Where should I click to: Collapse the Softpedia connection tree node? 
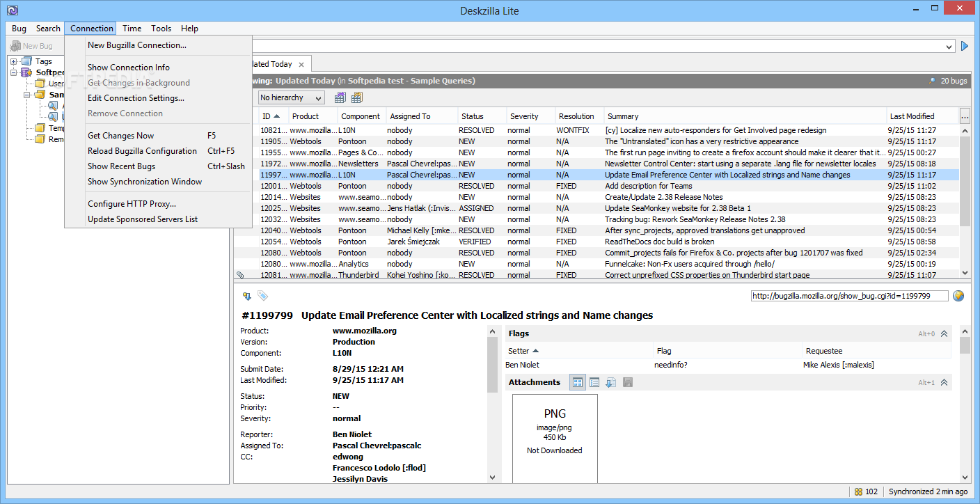(x=13, y=72)
